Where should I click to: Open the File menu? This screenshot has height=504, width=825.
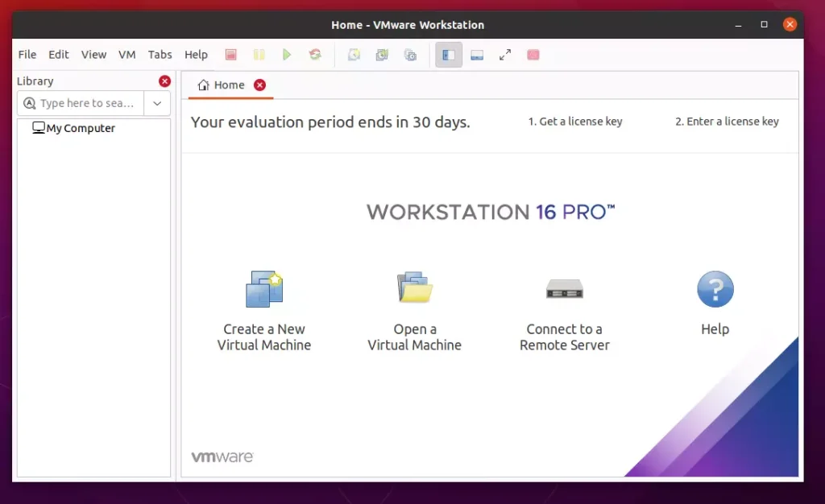click(x=27, y=55)
